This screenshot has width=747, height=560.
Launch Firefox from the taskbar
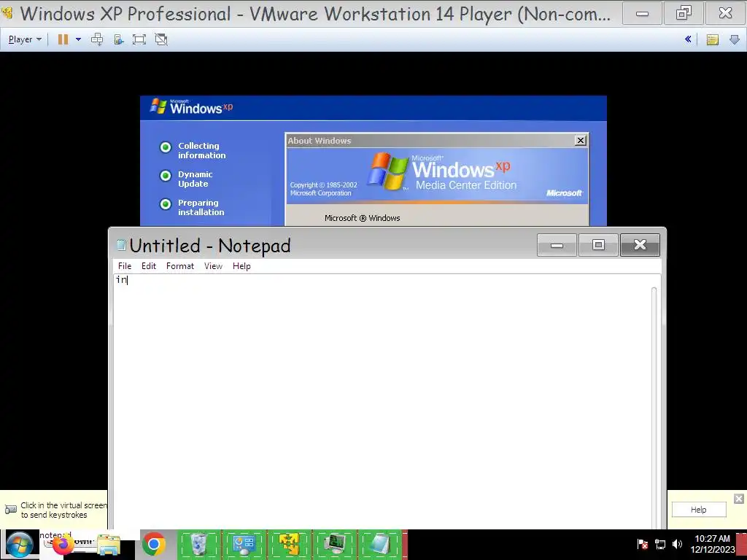click(63, 545)
